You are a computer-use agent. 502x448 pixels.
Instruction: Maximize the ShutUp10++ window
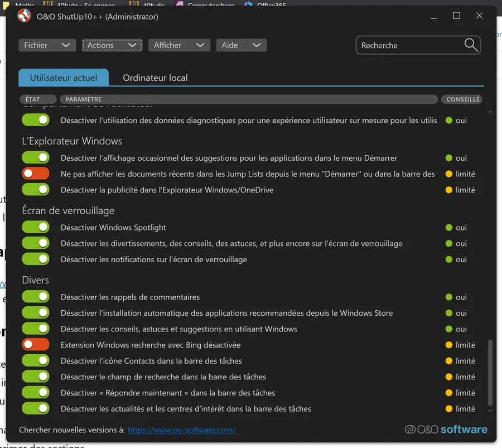point(456,16)
